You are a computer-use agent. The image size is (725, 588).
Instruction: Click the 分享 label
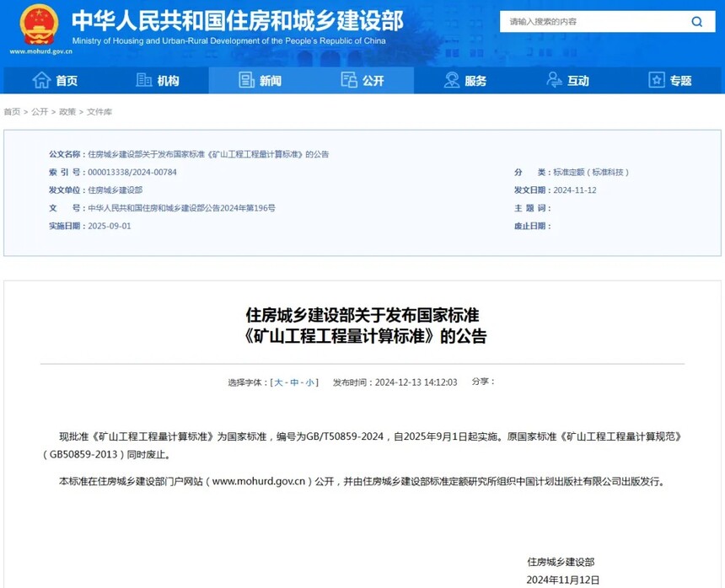(483, 382)
